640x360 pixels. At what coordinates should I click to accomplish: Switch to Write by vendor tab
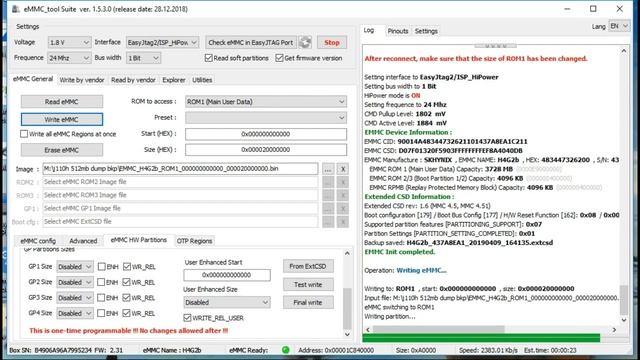point(82,80)
